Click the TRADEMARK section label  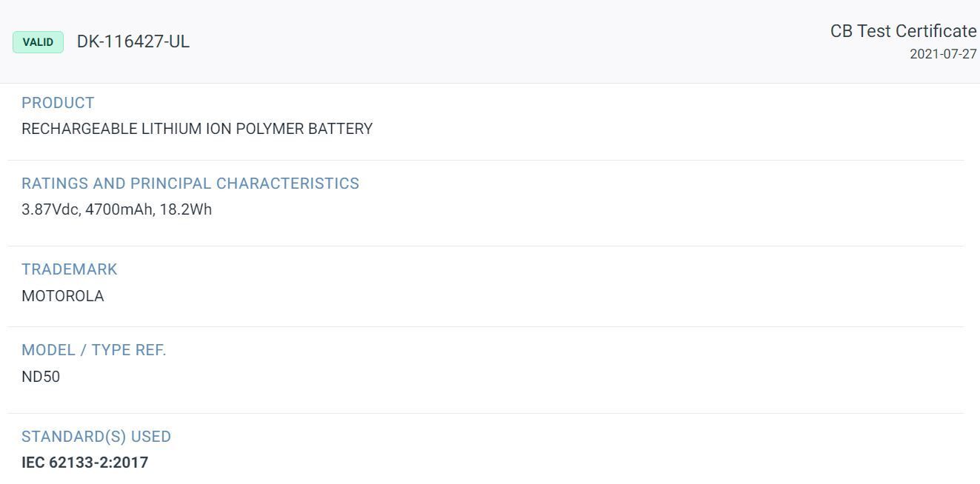click(x=70, y=269)
